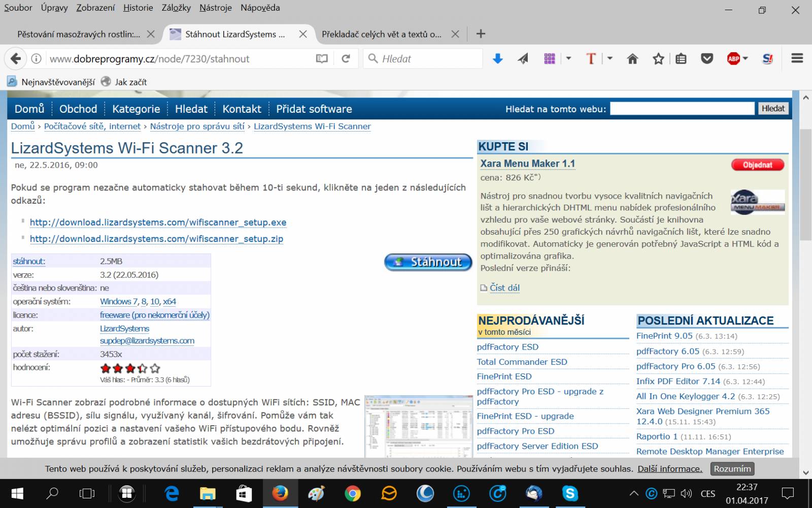812x508 pixels.
Task: Click Nástroje pro správu sítí breadcrumb
Action: click(197, 126)
